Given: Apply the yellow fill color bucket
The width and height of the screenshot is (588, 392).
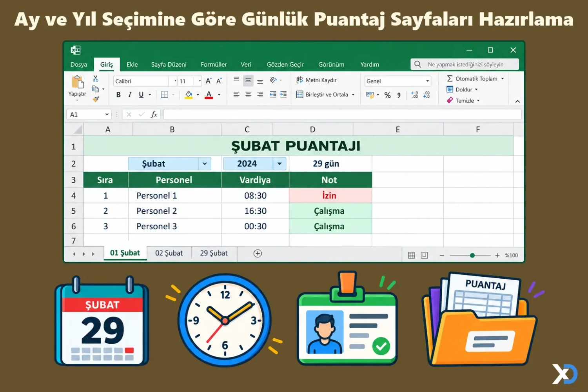Looking at the screenshot, I should point(189,94).
